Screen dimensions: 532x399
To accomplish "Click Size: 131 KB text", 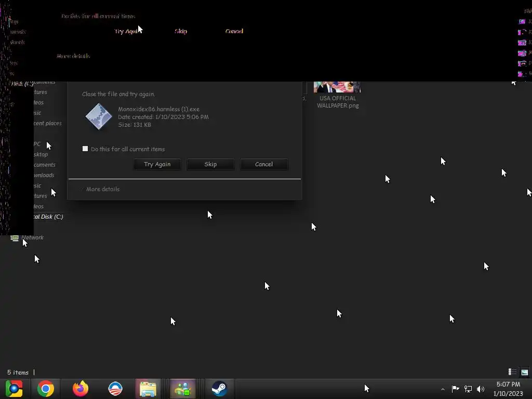I will (135, 125).
